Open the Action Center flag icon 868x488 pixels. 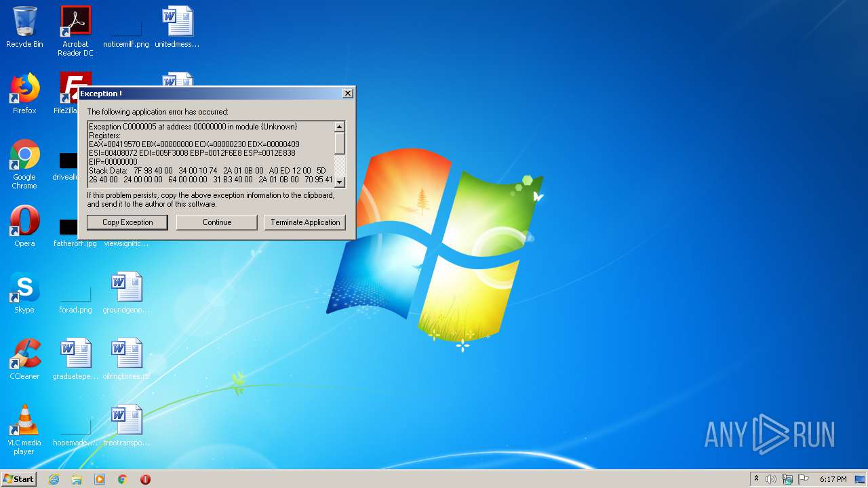pos(804,479)
